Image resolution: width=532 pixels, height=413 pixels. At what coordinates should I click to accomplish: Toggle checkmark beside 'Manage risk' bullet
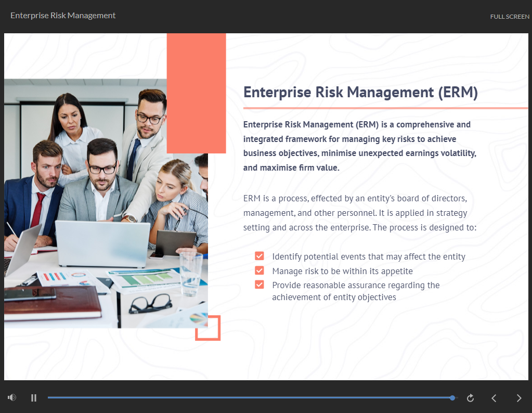pos(259,270)
